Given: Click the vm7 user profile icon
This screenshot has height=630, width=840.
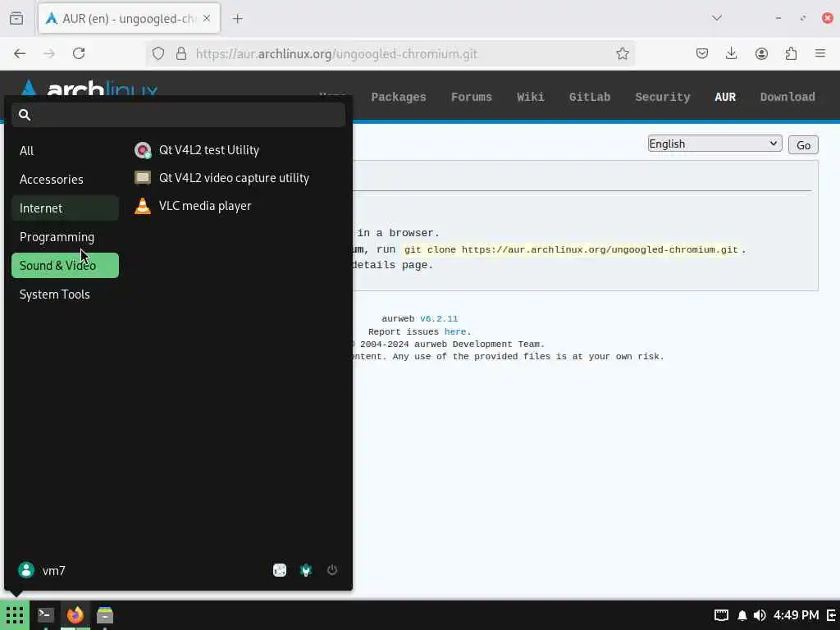Looking at the screenshot, I should click(25, 570).
